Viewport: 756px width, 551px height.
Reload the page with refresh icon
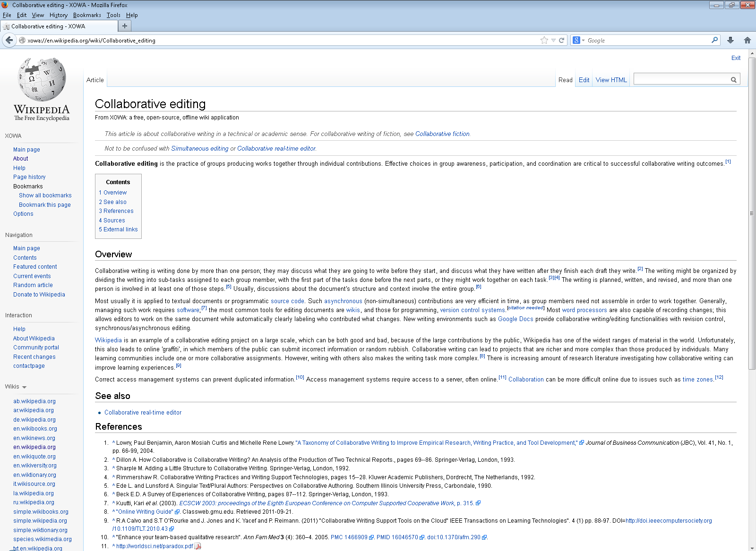point(562,40)
